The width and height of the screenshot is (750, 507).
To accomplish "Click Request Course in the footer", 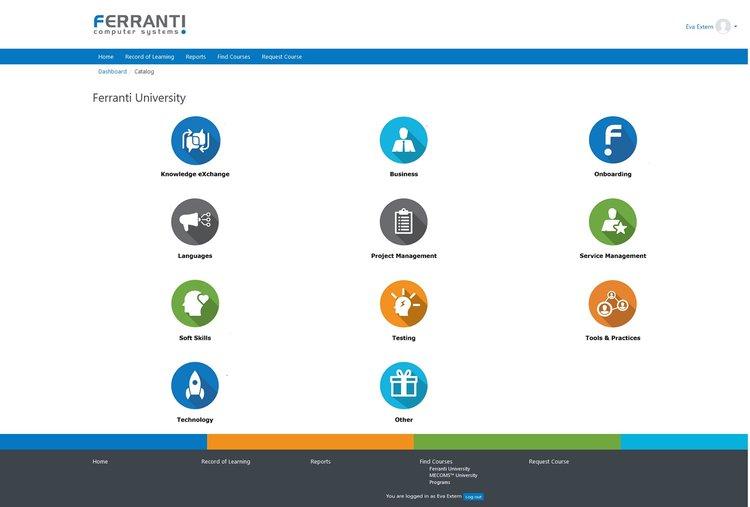I will pos(549,462).
